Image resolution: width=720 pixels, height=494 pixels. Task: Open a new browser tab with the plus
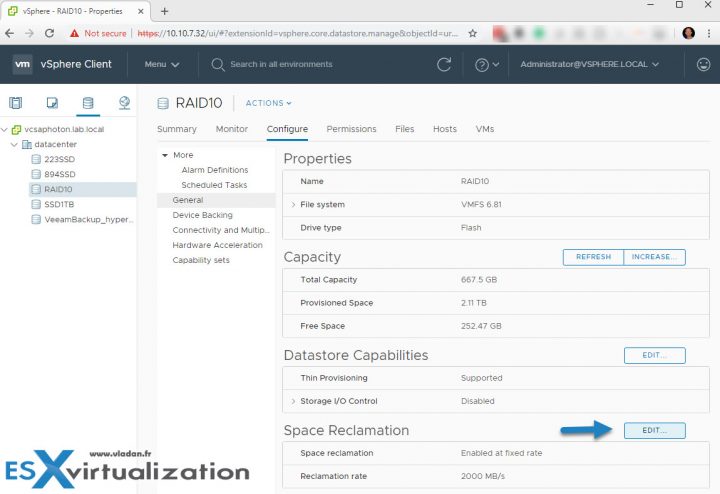(x=164, y=11)
